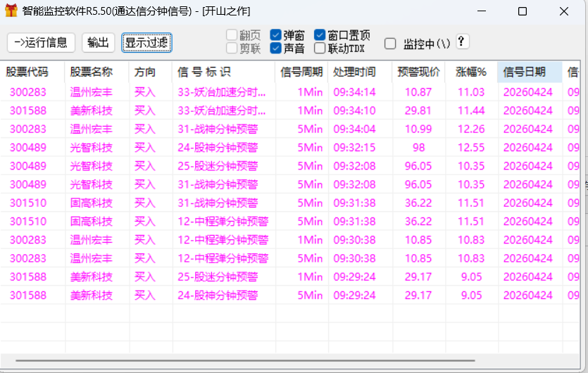
Task: Click the price 10.99 cell
Action: 418,129
